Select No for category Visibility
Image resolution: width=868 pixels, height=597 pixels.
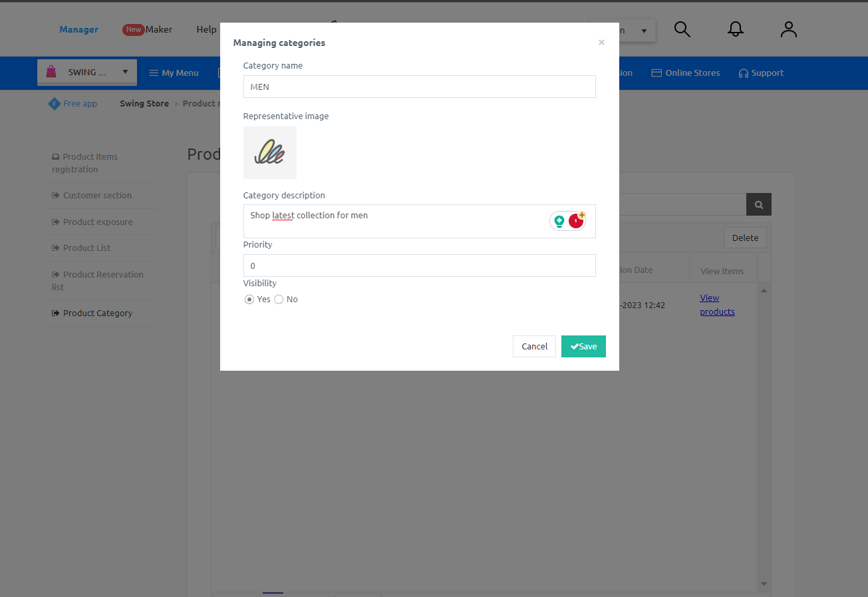(278, 299)
